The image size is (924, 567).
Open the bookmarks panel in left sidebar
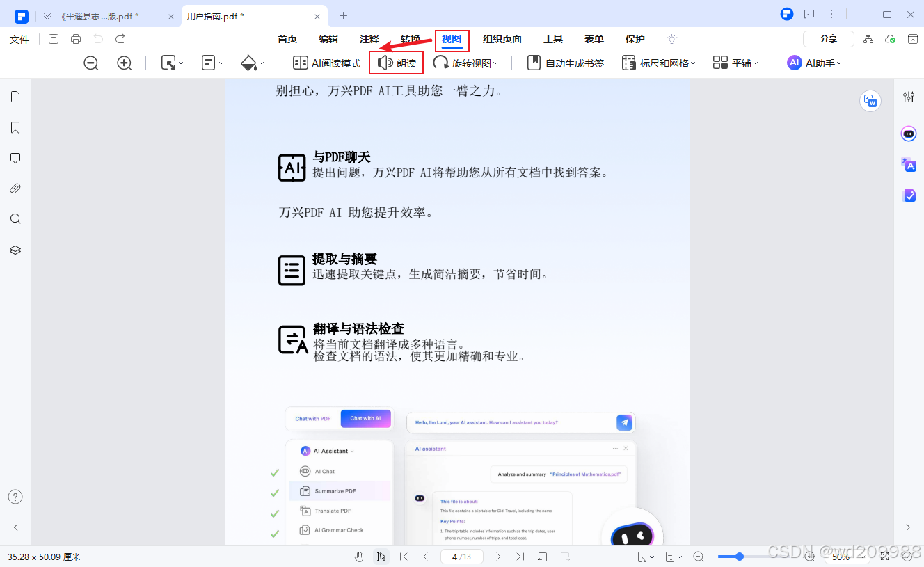pos(15,127)
